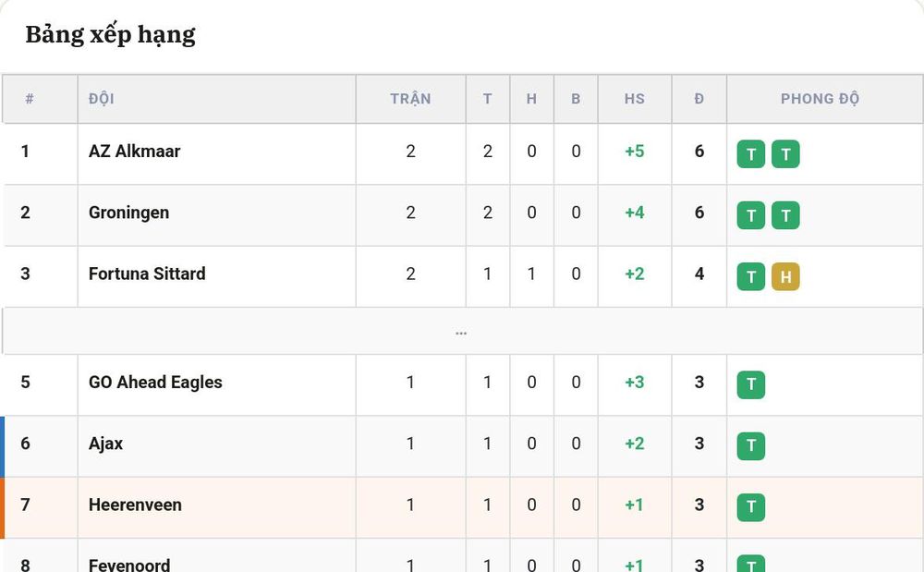Open the Fortuna Sittard team link

[147, 274]
